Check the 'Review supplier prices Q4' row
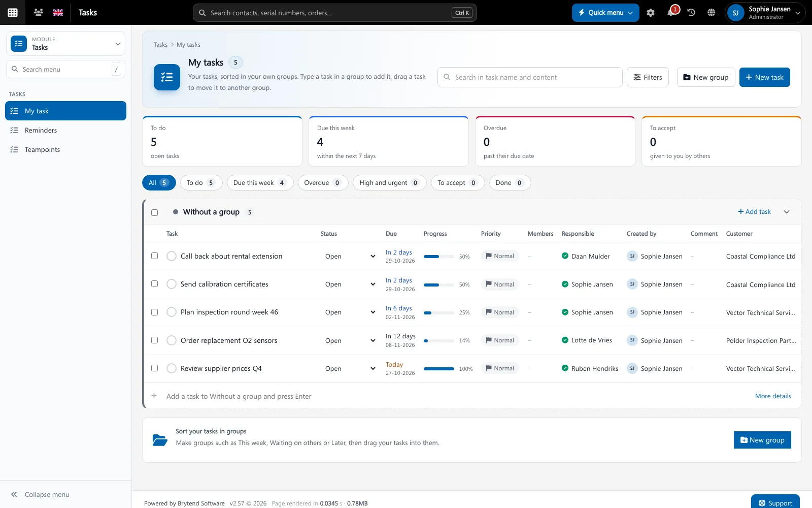 pos(155,368)
